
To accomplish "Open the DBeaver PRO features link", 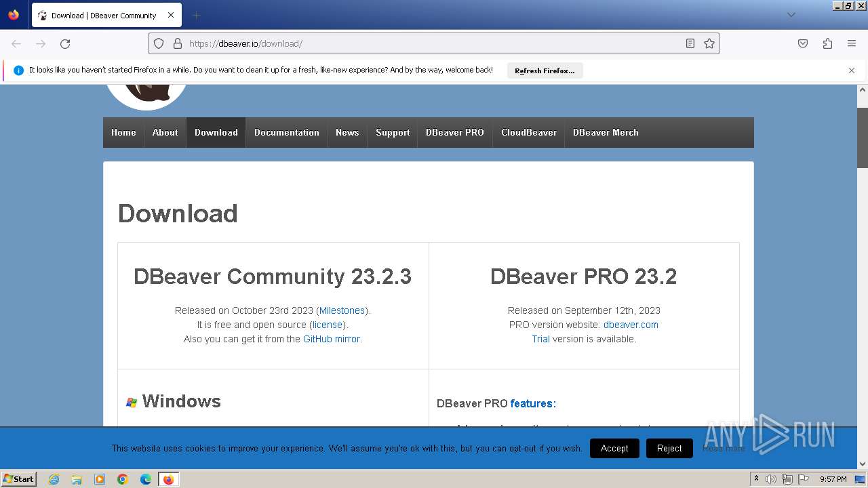I will tap(532, 403).
